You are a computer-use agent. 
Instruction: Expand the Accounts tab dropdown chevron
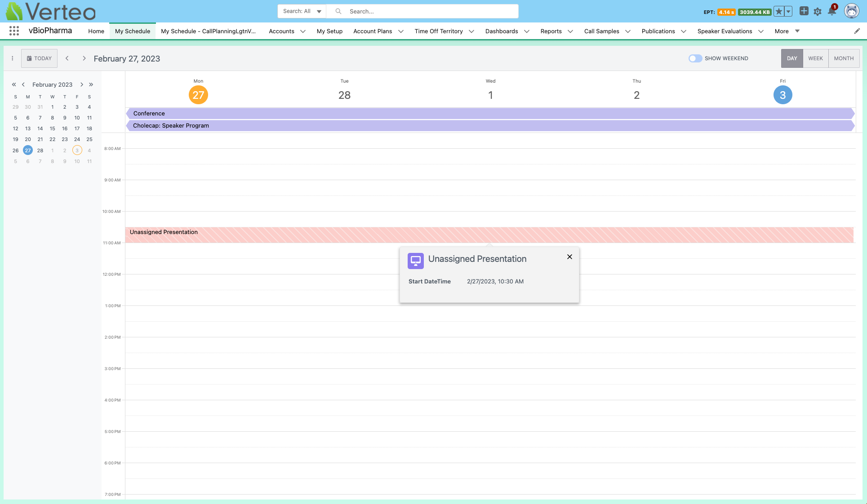[x=303, y=31]
